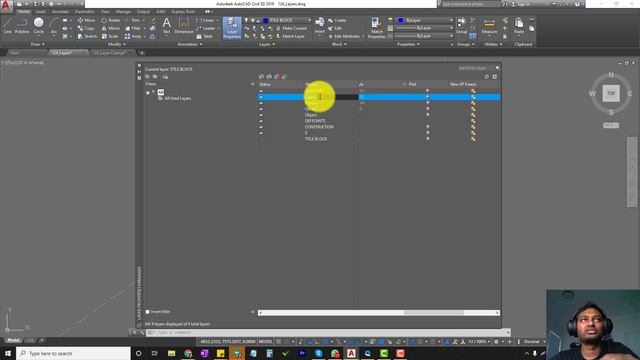Activate the Scale command
The width and height of the screenshot is (640, 360).
(x=110, y=36)
